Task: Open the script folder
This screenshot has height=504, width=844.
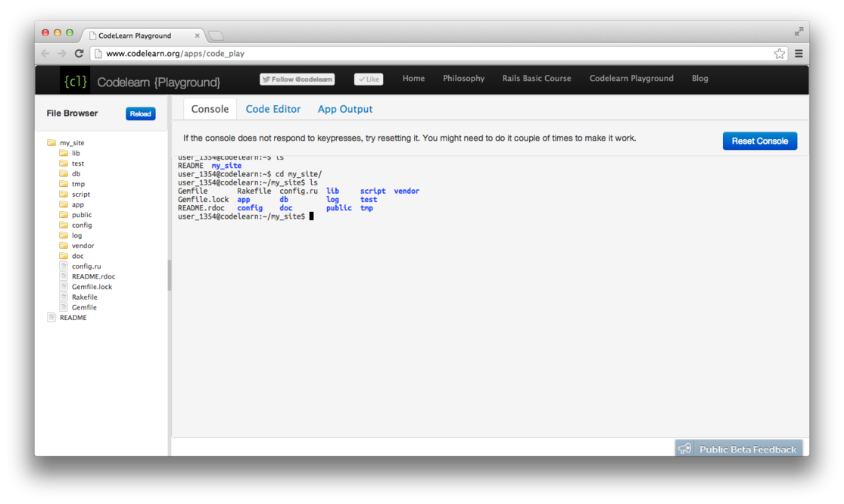Action: pyautogui.click(x=75, y=194)
